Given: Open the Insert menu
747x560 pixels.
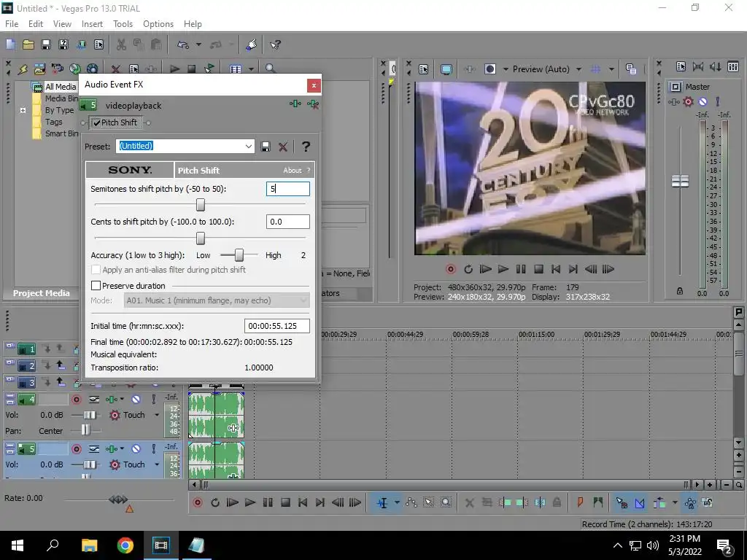Looking at the screenshot, I should (x=92, y=24).
